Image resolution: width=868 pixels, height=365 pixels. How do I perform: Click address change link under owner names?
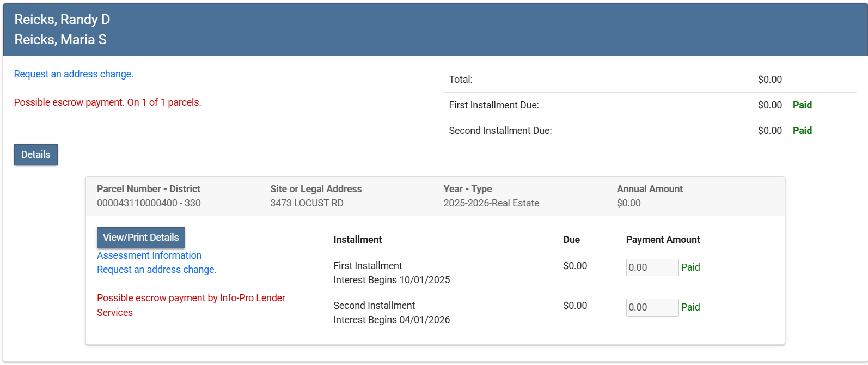click(74, 74)
